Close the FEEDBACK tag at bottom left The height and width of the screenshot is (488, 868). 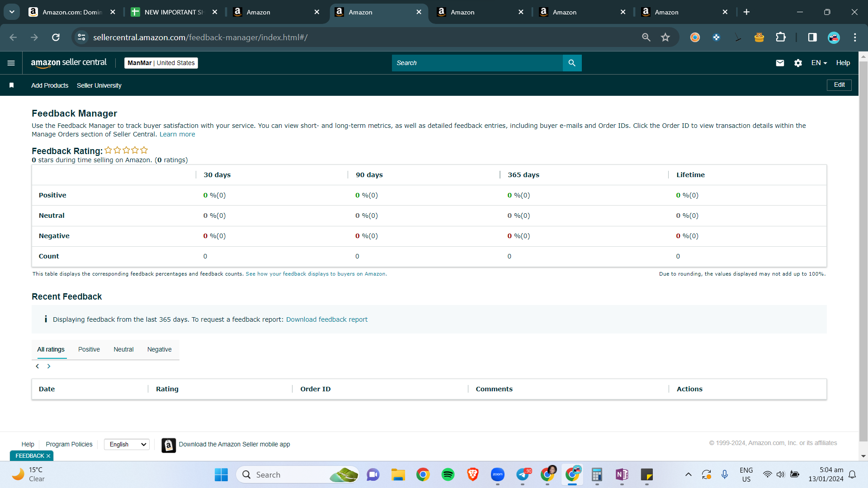[x=48, y=456]
